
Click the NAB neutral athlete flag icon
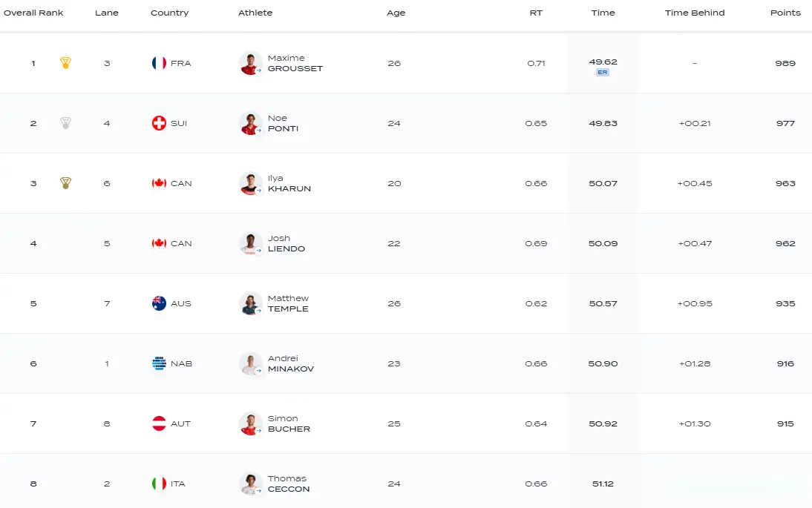(x=159, y=363)
